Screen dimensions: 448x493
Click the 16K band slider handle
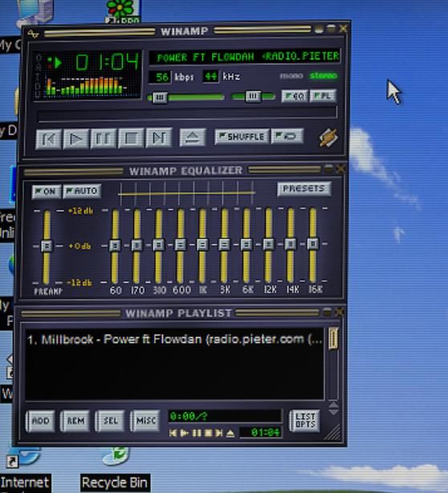coord(313,243)
